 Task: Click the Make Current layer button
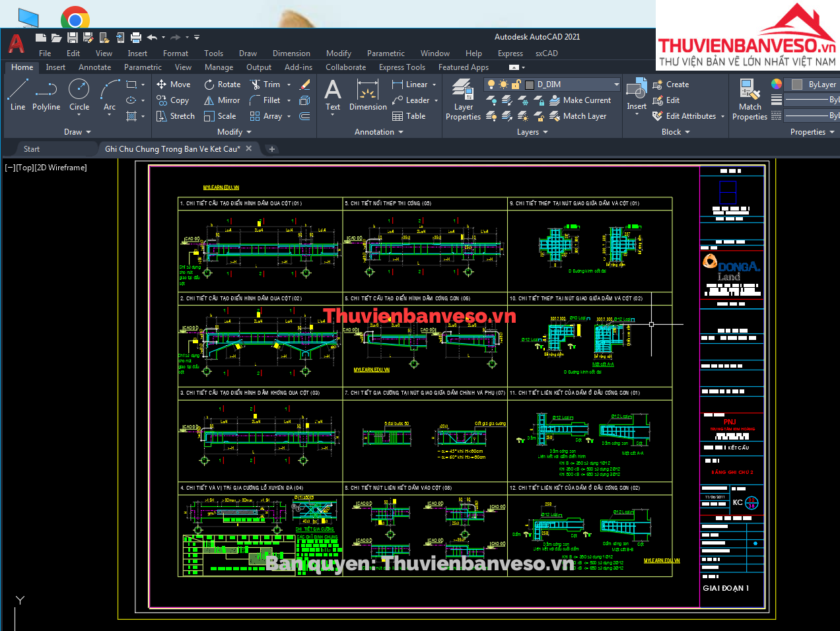(580, 100)
